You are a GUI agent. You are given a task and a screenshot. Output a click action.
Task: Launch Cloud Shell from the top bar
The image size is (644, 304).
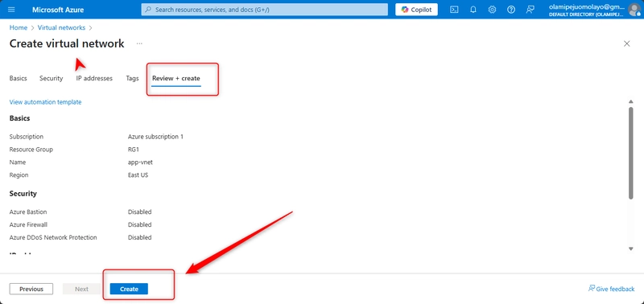click(454, 10)
